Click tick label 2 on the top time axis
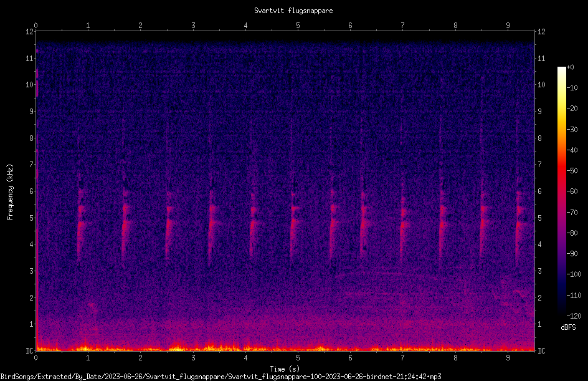Screen dimensions: 588x381 (x=141, y=26)
